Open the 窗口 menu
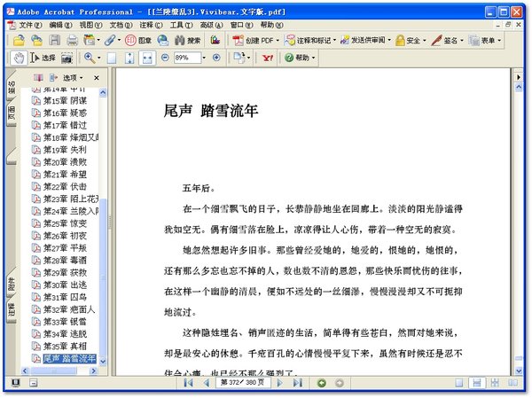532x398 pixels. click(x=241, y=25)
